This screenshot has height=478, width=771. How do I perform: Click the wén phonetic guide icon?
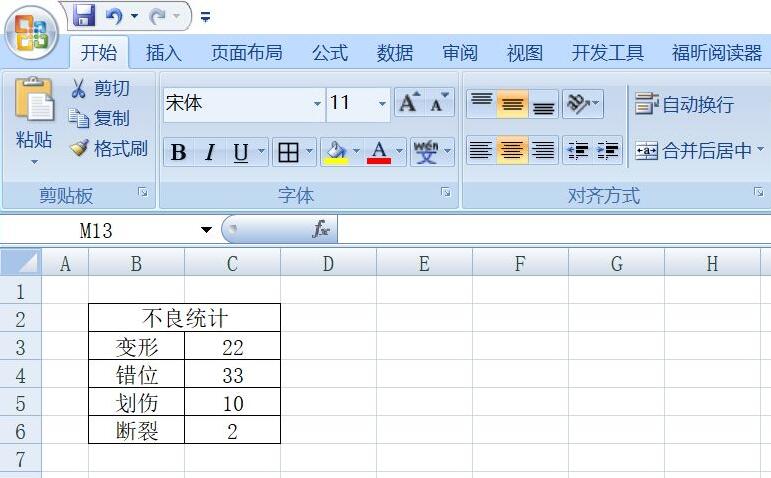[x=426, y=152]
